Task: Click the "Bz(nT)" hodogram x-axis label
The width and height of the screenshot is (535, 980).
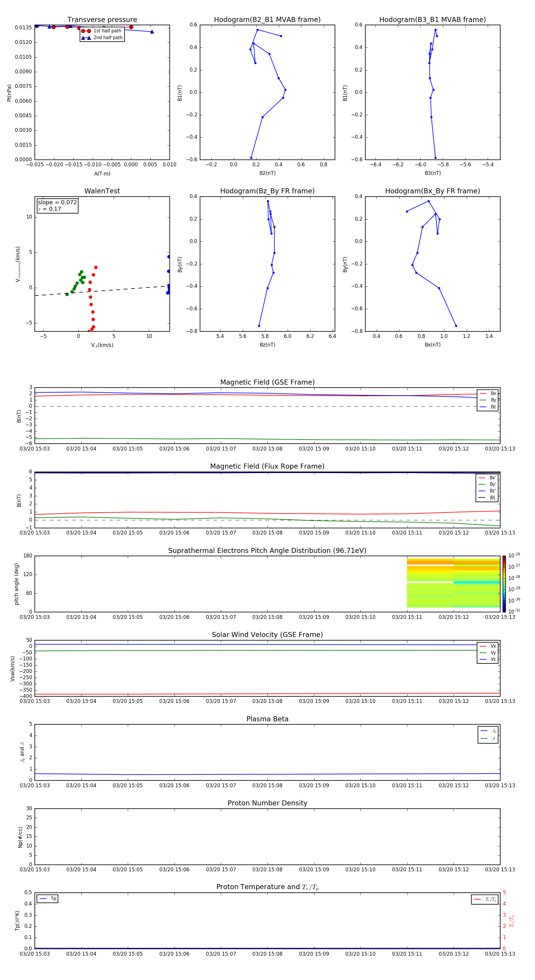Action: click(267, 345)
